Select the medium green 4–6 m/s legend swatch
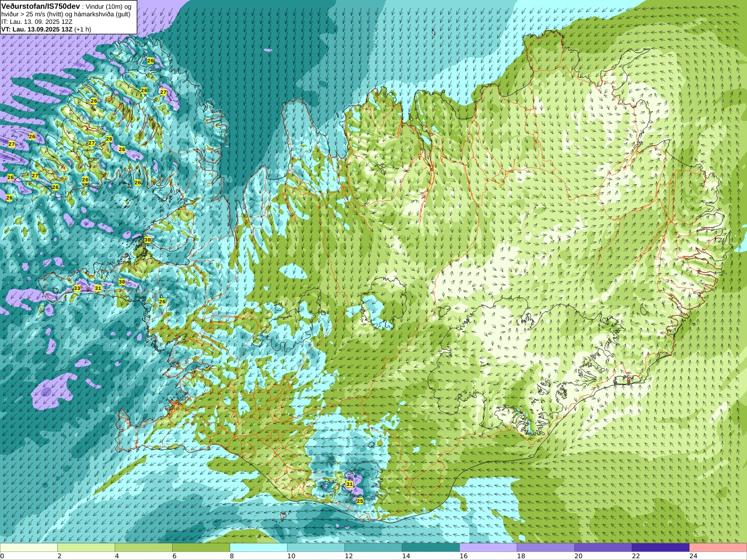Image resolution: width=747 pixels, height=560 pixels. [x=144, y=548]
